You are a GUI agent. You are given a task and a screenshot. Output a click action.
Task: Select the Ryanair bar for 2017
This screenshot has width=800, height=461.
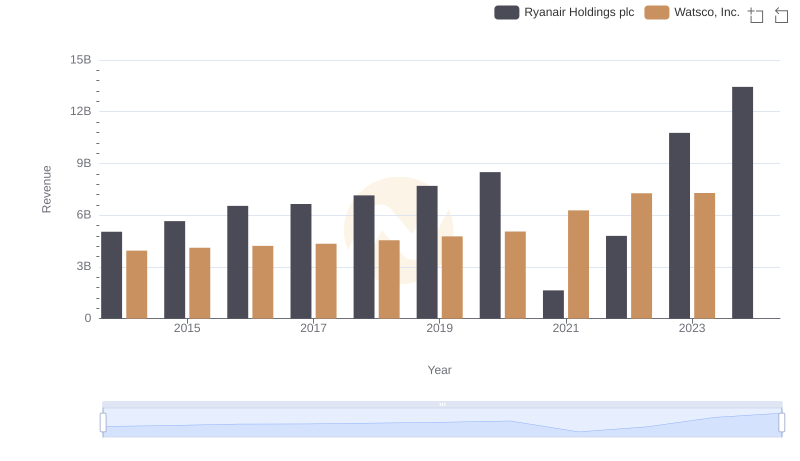301,262
